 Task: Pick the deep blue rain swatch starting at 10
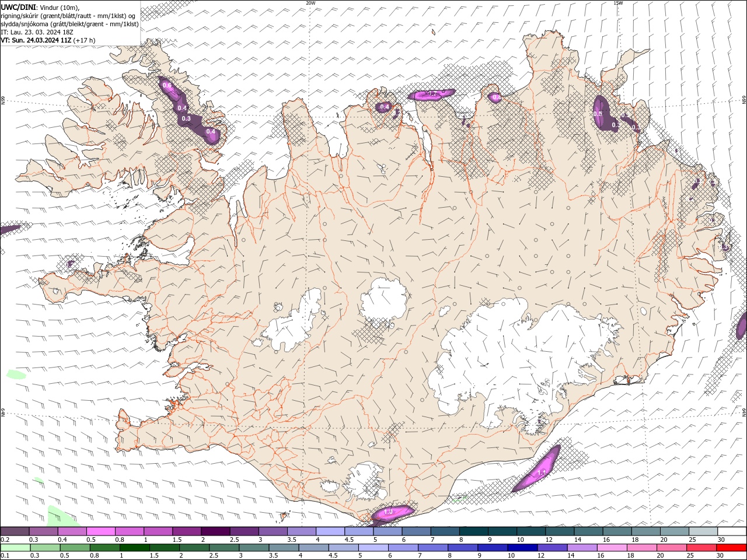tap(522, 548)
